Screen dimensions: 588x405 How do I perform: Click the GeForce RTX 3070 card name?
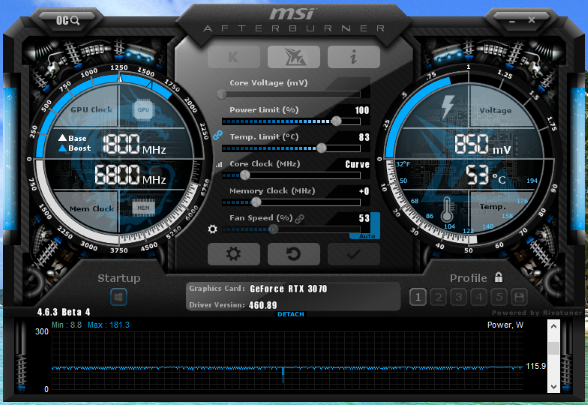(x=288, y=289)
